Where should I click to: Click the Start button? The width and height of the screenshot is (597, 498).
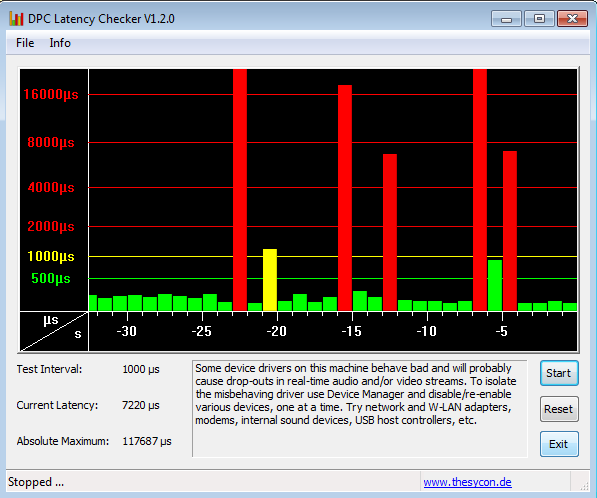[559, 373]
